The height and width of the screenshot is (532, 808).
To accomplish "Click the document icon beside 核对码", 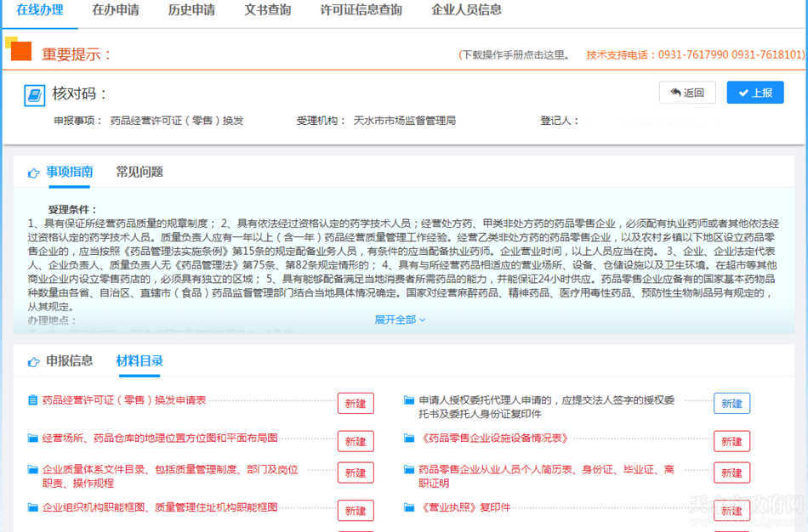I will tap(34, 94).
